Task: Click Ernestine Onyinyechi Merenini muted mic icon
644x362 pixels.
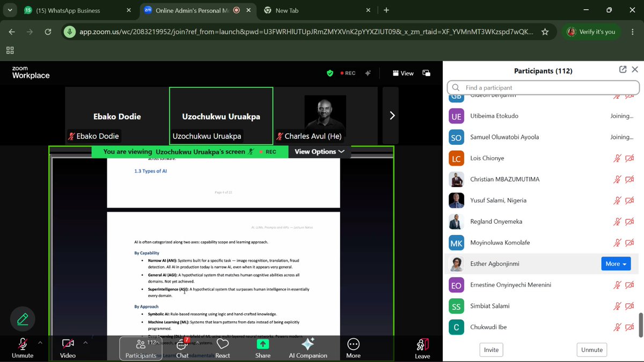Action: 618,285
